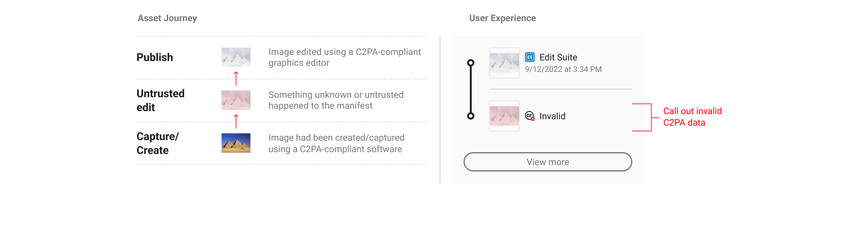The image size is (868, 227).
Task: Click the invalid Content Credentials icon
Action: (x=530, y=116)
